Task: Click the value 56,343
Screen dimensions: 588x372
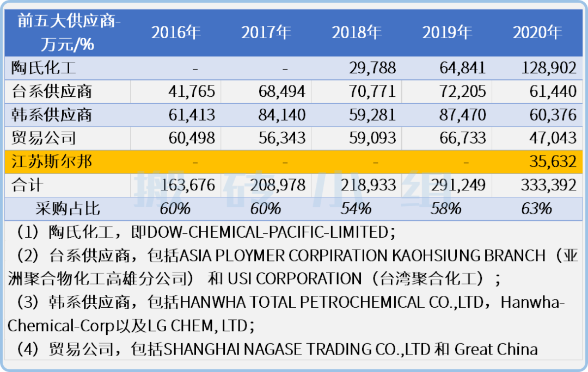Action: 282,138
